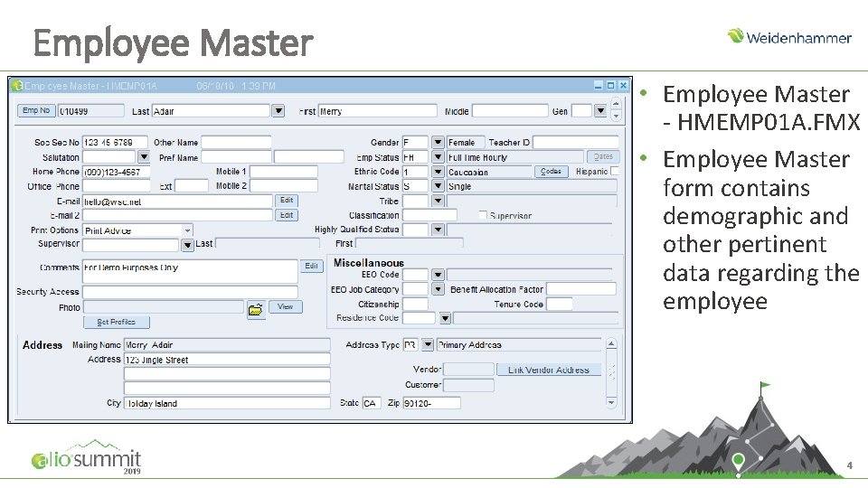Open the Supervisor lookup dropdown
The image size is (868, 488).
point(187,245)
